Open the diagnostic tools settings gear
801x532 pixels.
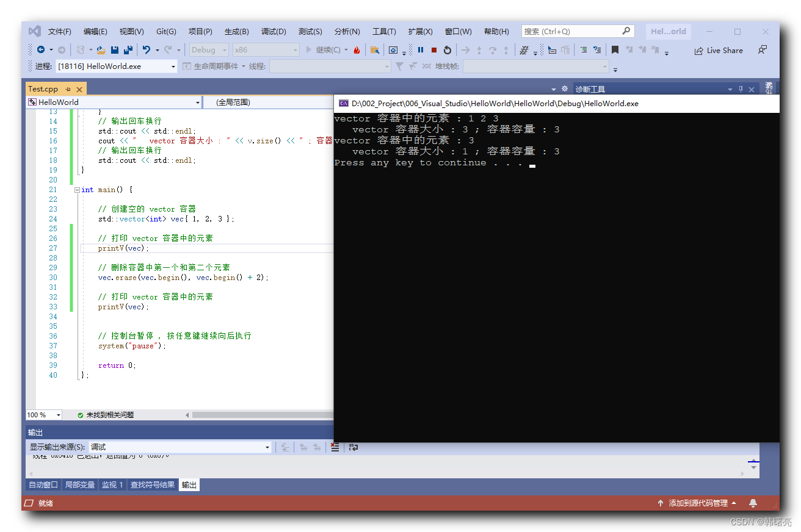565,88
